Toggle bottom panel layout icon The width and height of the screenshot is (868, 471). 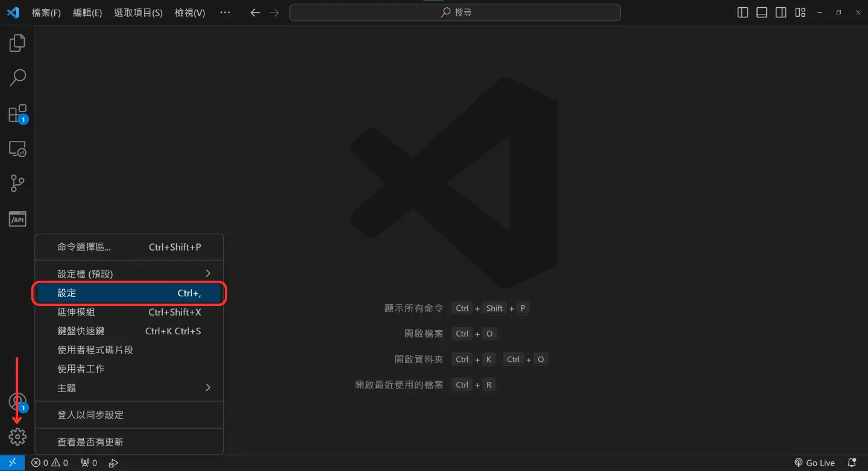(x=762, y=13)
